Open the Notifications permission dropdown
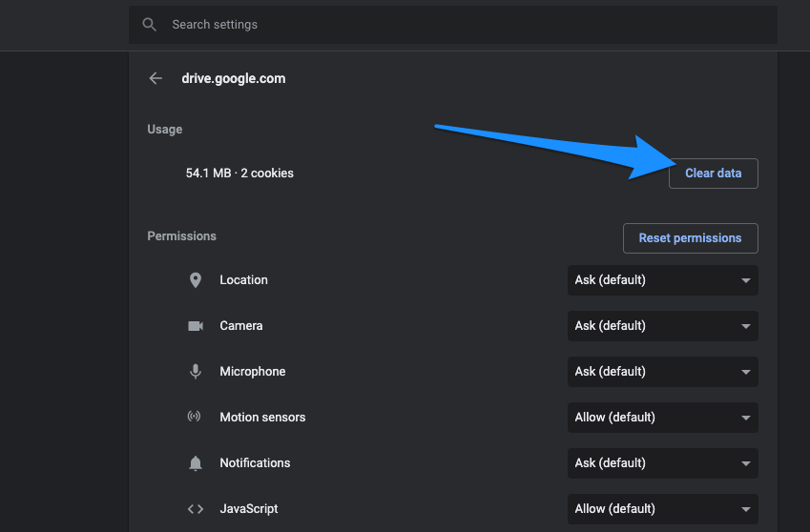The image size is (810, 532). pyautogui.click(x=663, y=463)
